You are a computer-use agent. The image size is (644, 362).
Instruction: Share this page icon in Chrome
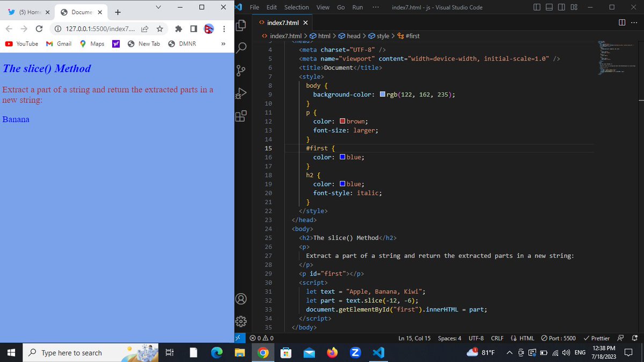[145, 28]
